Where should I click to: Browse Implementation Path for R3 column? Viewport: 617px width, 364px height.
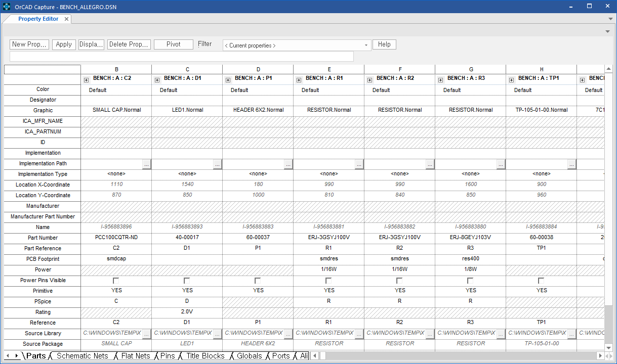tap(501, 164)
